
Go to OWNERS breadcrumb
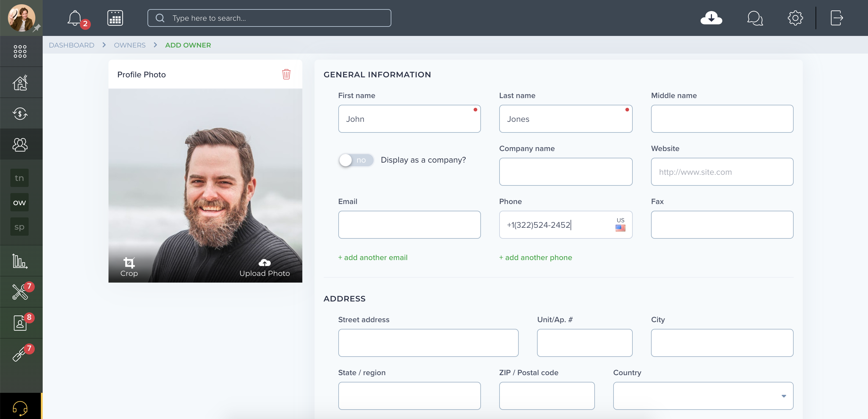coord(130,45)
